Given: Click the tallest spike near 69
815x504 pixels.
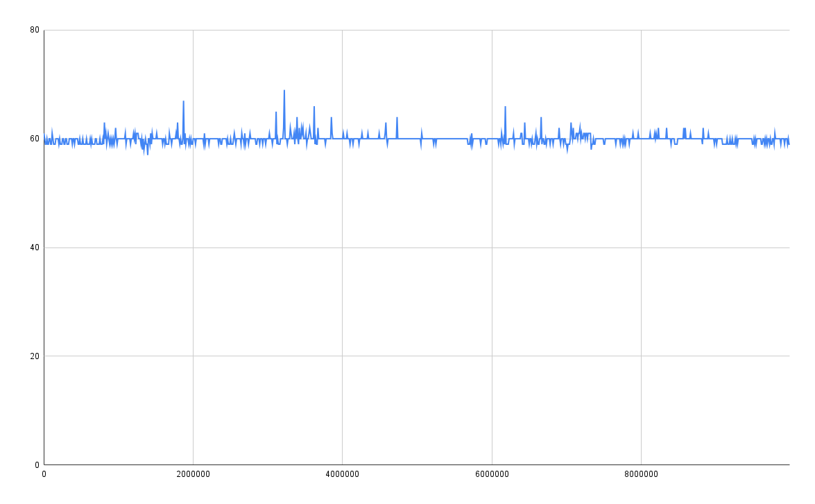Looking at the screenshot, I should [284, 91].
